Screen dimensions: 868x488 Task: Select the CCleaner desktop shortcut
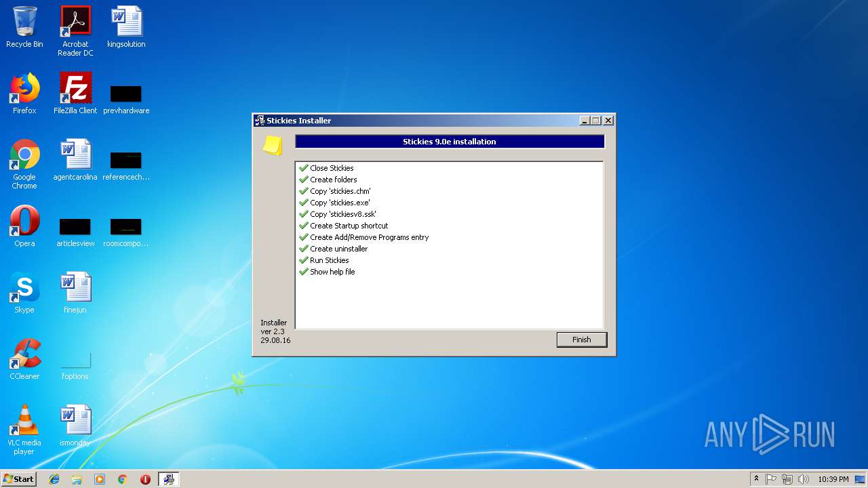click(x=24, y=359)
